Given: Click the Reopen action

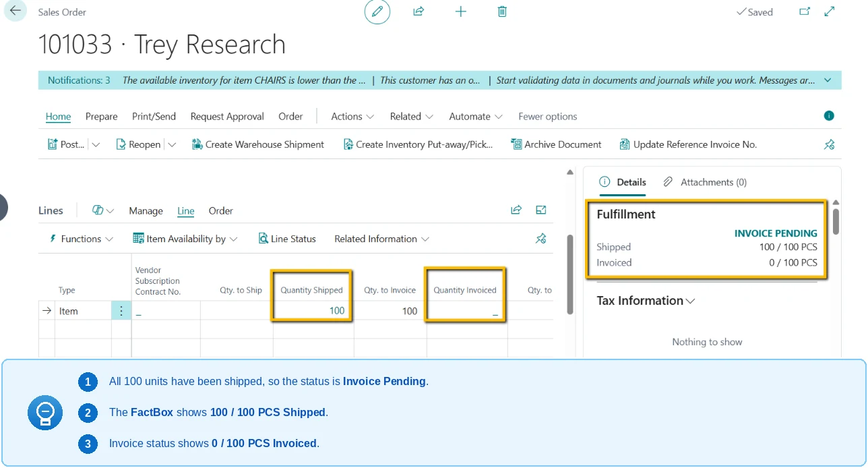Looking at the screenshot, I should [x=138, y=144].
